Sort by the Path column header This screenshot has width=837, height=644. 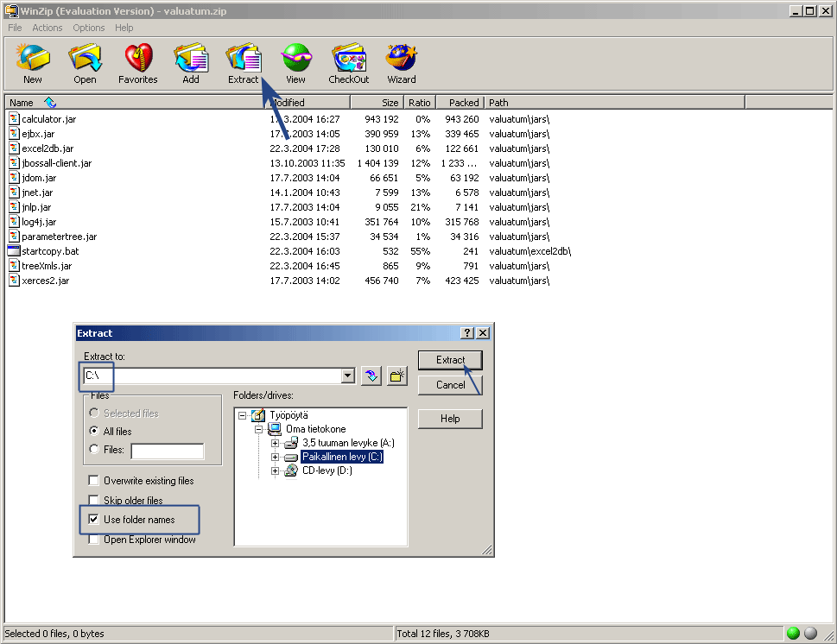click(614, 103)
